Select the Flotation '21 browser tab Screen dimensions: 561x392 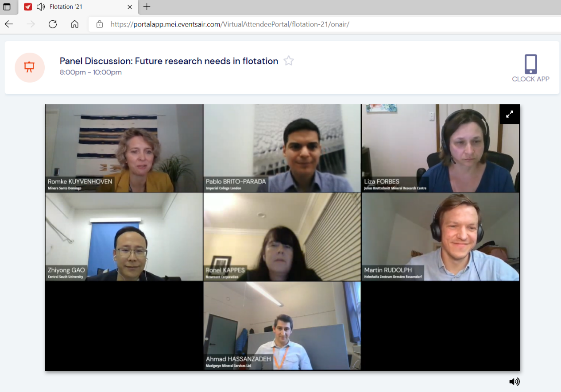pyautogui.click(x=78, y=7)
